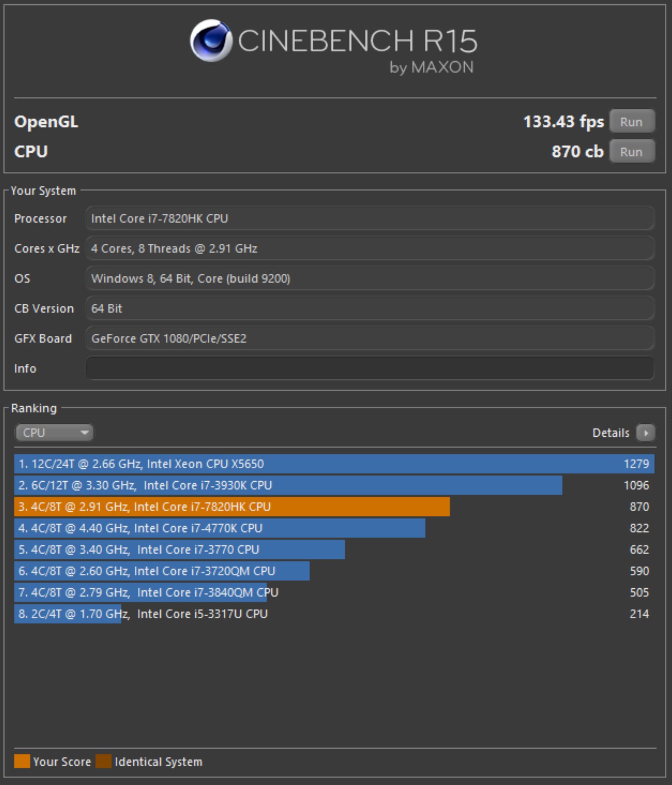Viewport: 672px width, 785px height.
Task: Click the orange 'Your Score' legend swatch
Action: coord(22,761)
